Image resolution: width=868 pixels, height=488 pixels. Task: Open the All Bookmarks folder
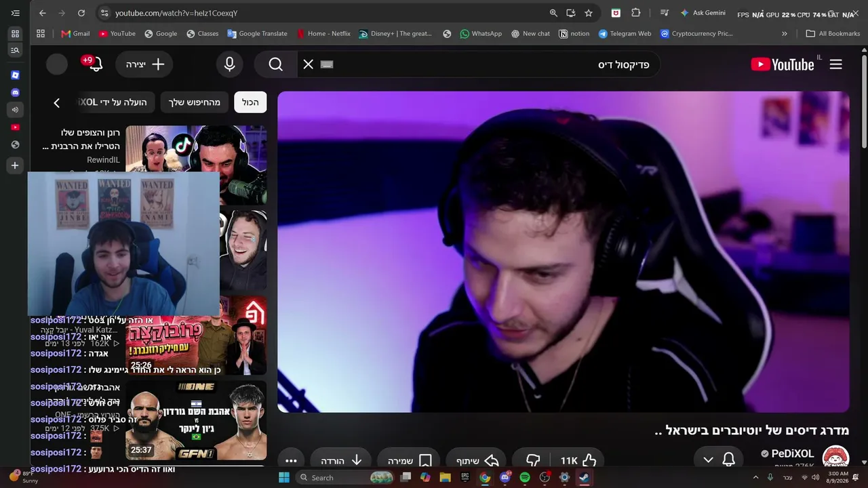[833, 33]
